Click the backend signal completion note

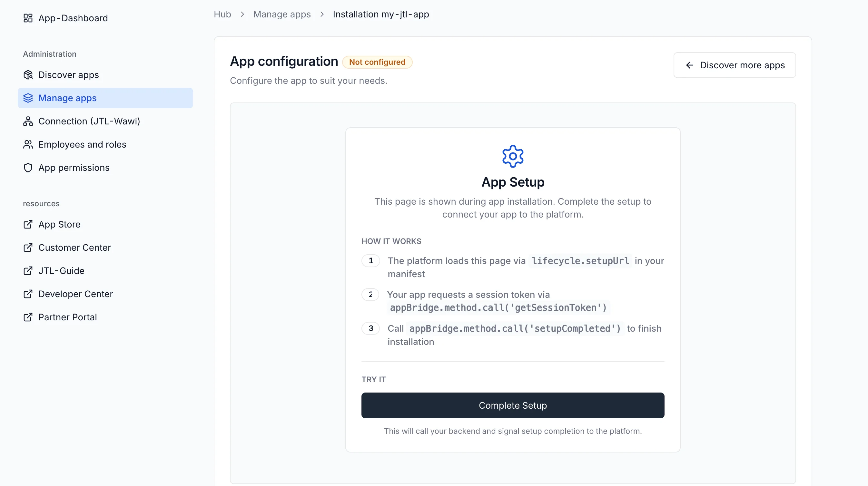pos(512,431)
